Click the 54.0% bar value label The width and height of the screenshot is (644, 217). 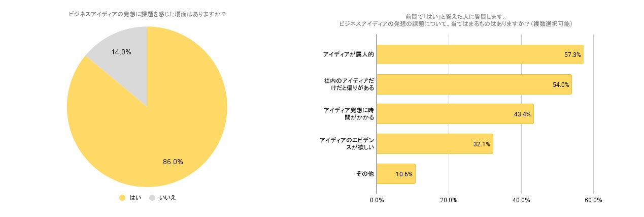(561, 84)
